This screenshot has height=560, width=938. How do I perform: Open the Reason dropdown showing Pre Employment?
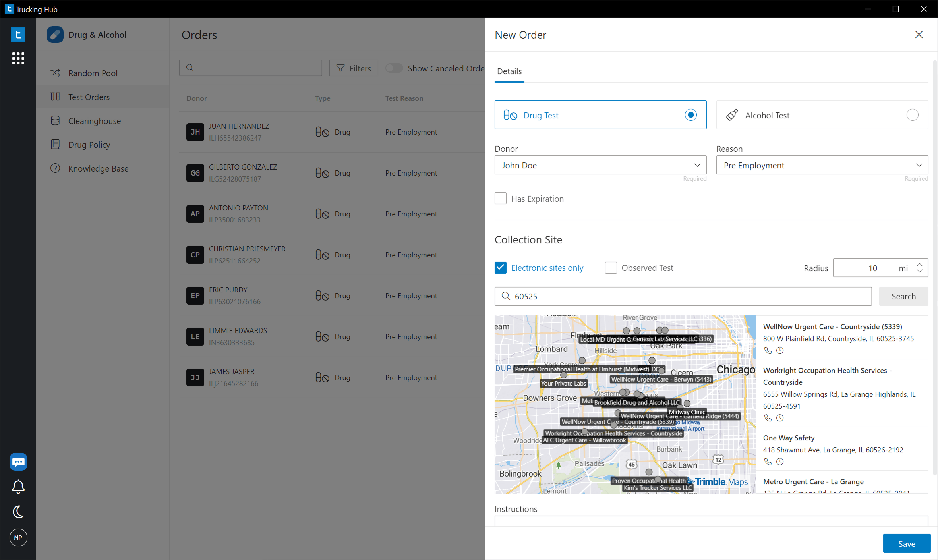tap(822, 165)
